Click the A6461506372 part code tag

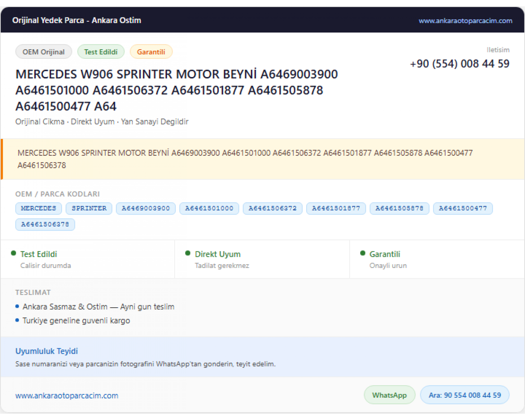(273, 208)
